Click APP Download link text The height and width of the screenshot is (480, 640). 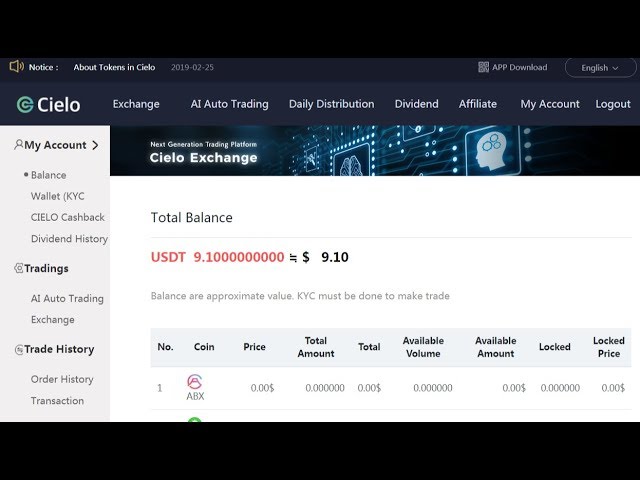(x=520, y=67)
